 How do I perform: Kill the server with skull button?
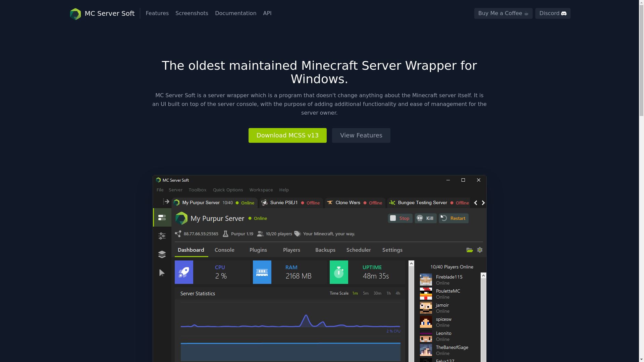tap(426, 218)
